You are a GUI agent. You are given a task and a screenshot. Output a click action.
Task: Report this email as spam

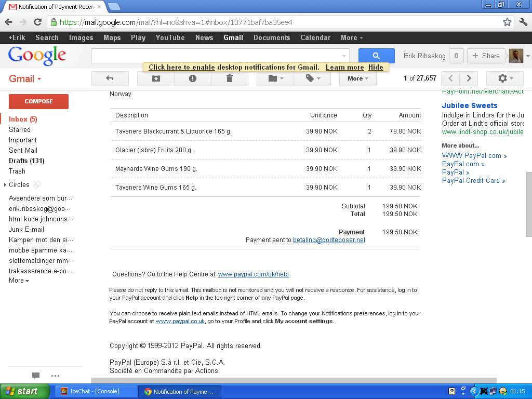pyautogui.click(x=193, y=78)
